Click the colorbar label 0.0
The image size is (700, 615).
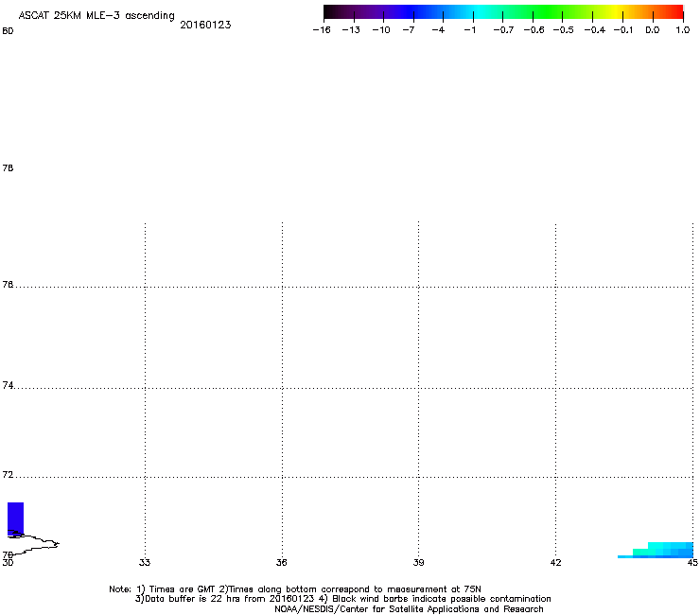653,30
